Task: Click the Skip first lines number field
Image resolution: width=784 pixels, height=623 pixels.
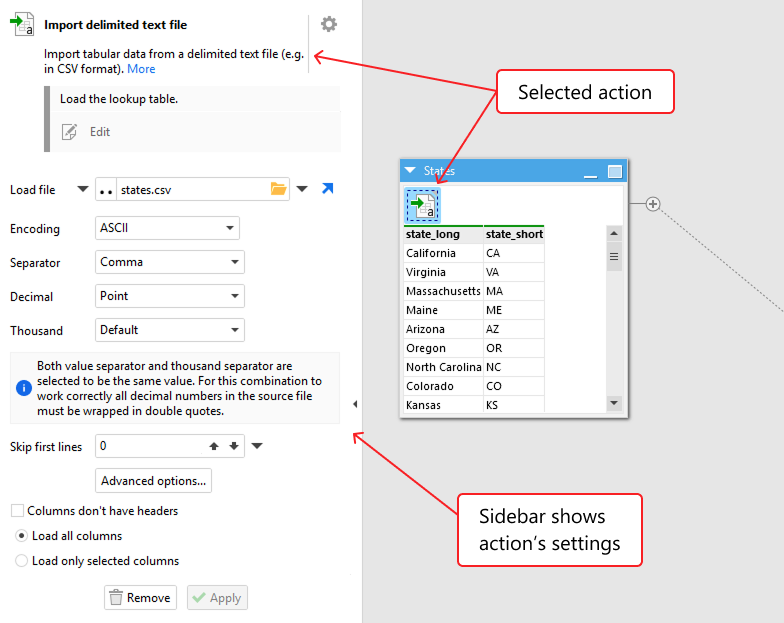Action: click(x=149, y=446)
